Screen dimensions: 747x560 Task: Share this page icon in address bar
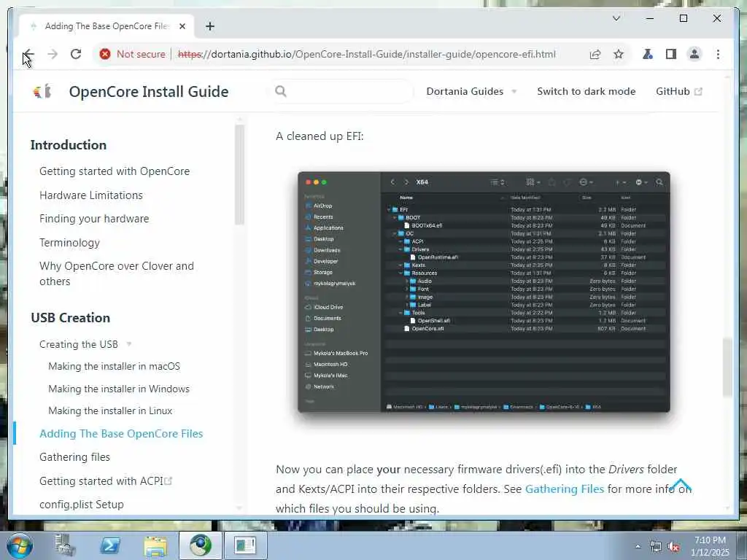click(595, 54)
